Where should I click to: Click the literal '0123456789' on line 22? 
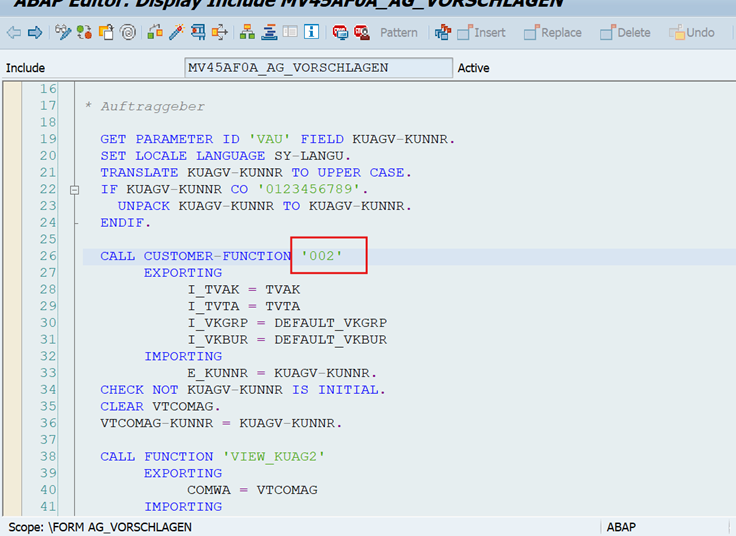click(309, 189)
